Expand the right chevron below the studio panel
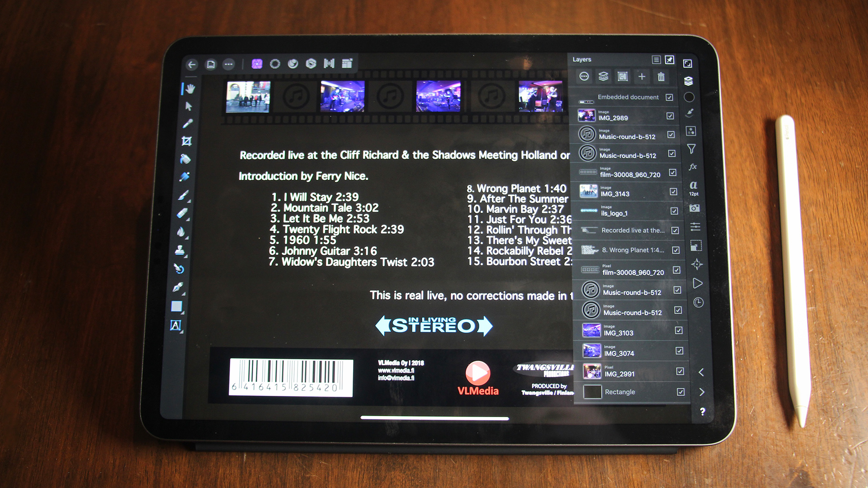868x488 pixels. (x=701, y=392)
